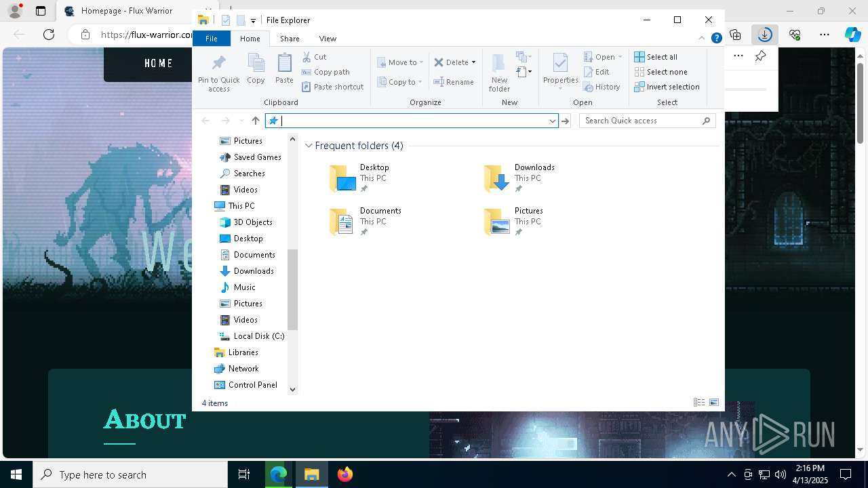Click Select all
Viewport: 868px width, 488px height.
click(656, 57)
